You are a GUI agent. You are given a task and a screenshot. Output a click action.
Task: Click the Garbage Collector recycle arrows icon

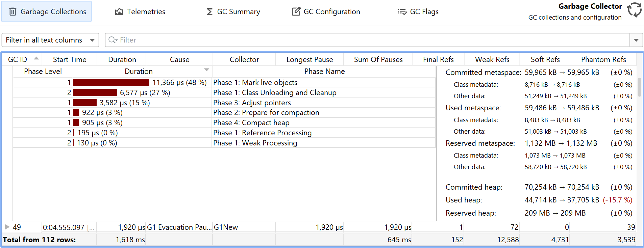click(x=634, y=10)
